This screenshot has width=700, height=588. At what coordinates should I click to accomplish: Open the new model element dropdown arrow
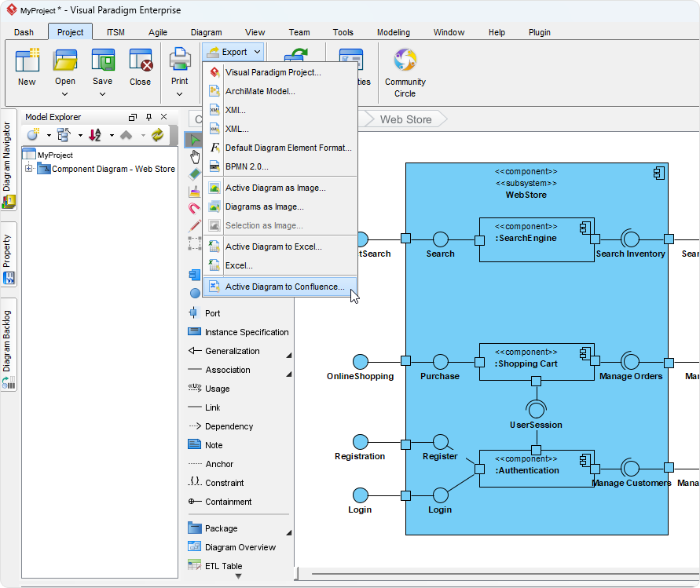[x=49, y=135]
